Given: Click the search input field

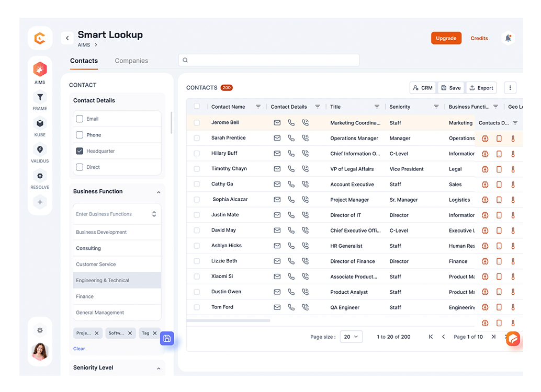Looking at the screenshot, I should [269, 60].
